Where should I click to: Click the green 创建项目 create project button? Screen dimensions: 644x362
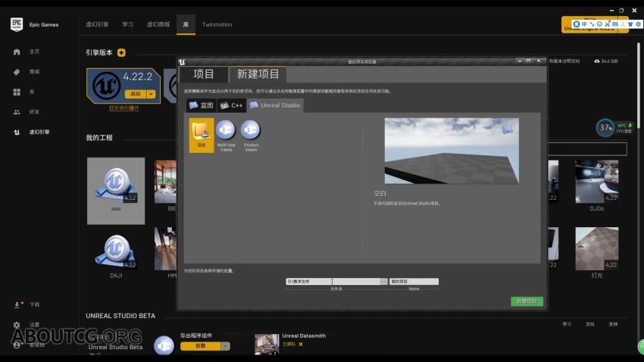(x=527, y=301)
